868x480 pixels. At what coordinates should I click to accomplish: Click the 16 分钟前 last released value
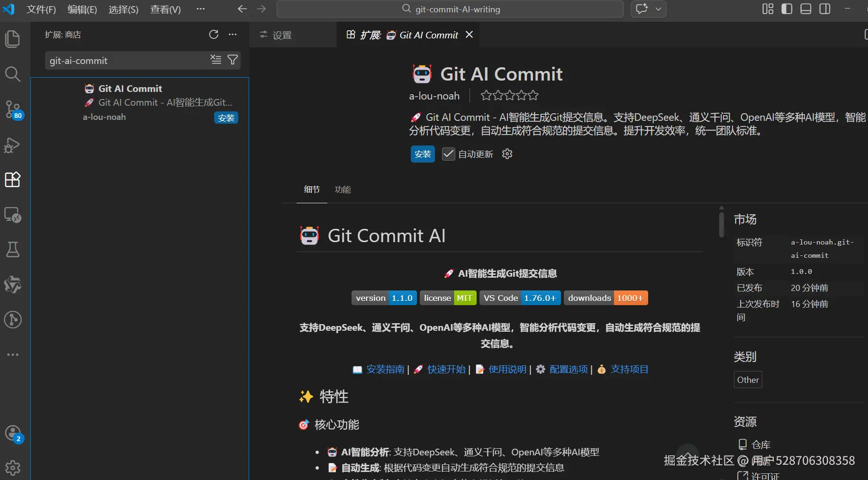pyautogui.click(x=809, y=304)
